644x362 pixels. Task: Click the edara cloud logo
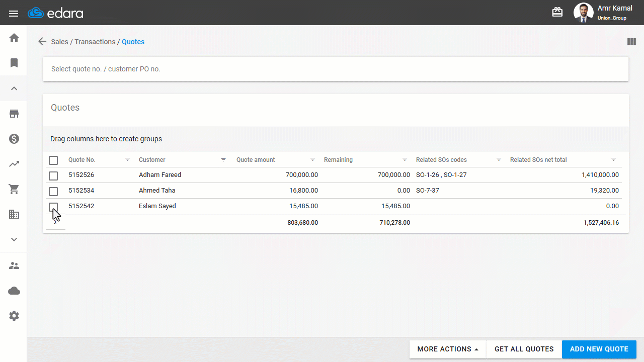(55, 13)
